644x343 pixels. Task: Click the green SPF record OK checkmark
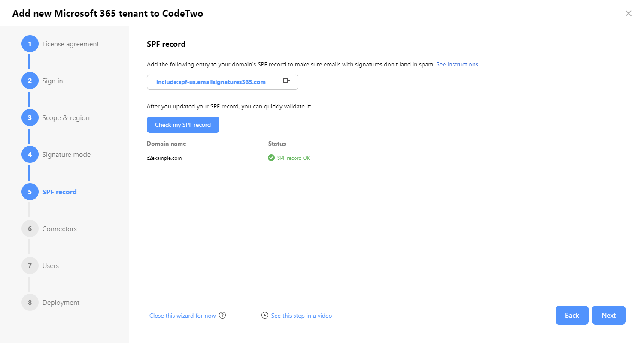click(x=271, y=158)
